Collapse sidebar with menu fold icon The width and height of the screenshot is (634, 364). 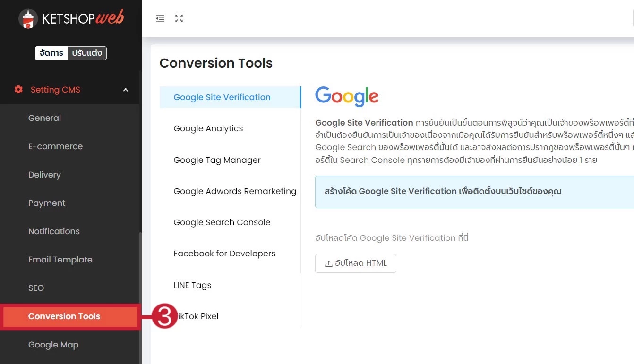[x=160, y=18]
